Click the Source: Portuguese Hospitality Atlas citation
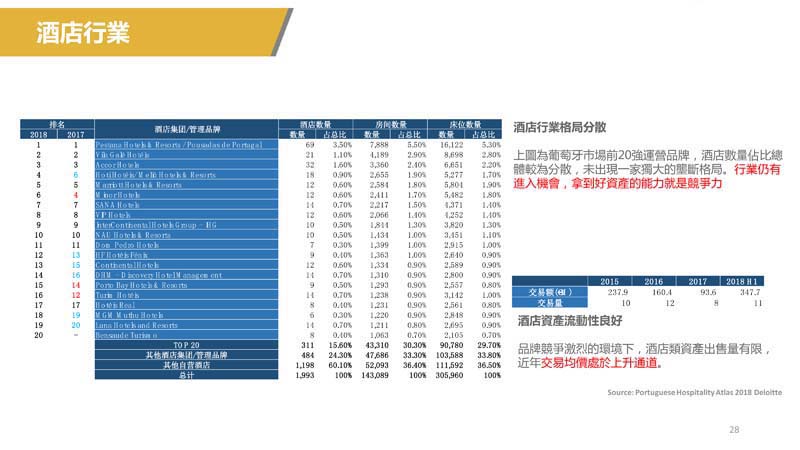The width and height of the screenshot is (800, 450). 694,392
